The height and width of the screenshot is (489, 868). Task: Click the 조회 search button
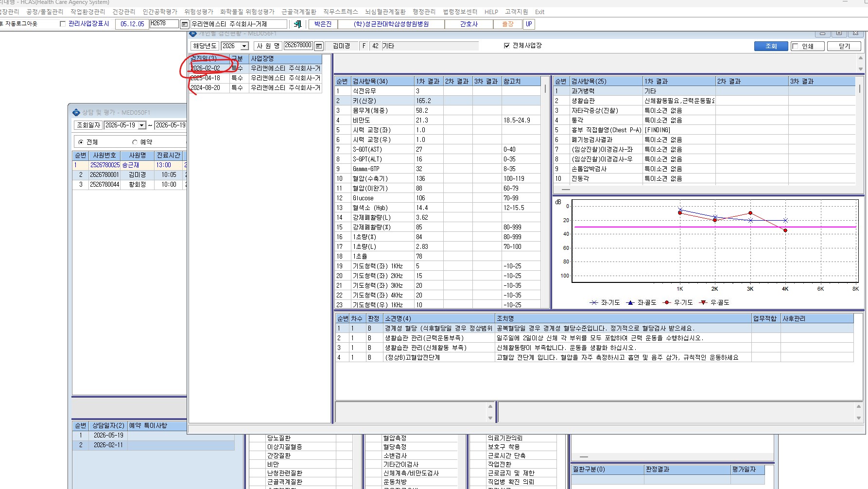click(x=771, y=46)
